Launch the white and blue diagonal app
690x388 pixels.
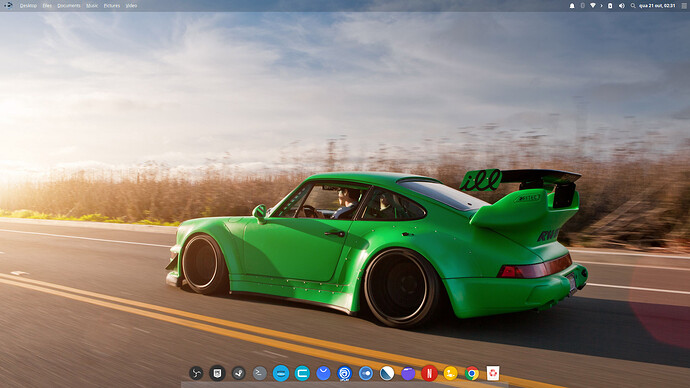387,373
